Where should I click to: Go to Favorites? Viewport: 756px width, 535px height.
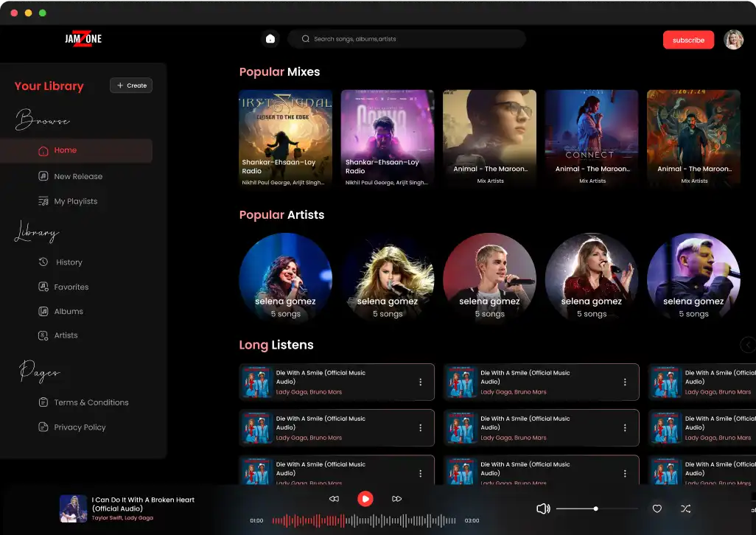tap(71, 287)
